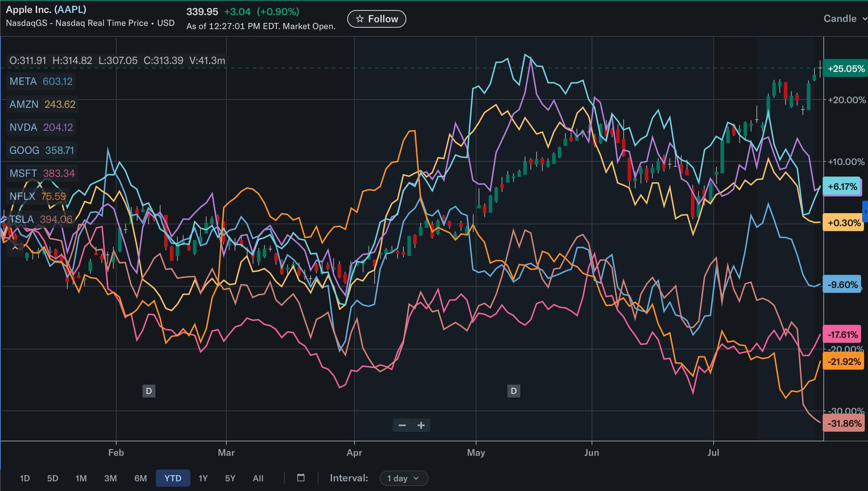Image resolution: width=868 pixels, height=491 pixels.
Task: Click the May label on time axis
Action: coord(476,453)
